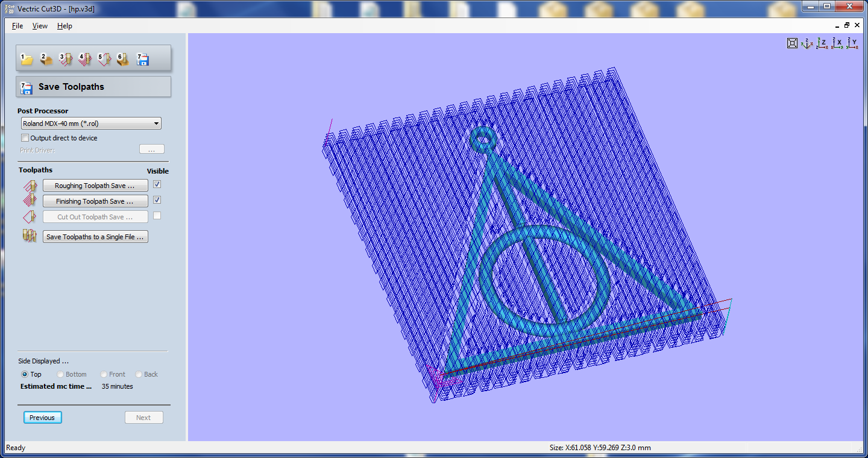Click the 35 minutes estimated time value
Viewport: 868px width, 458px height.
coord(117,386)
